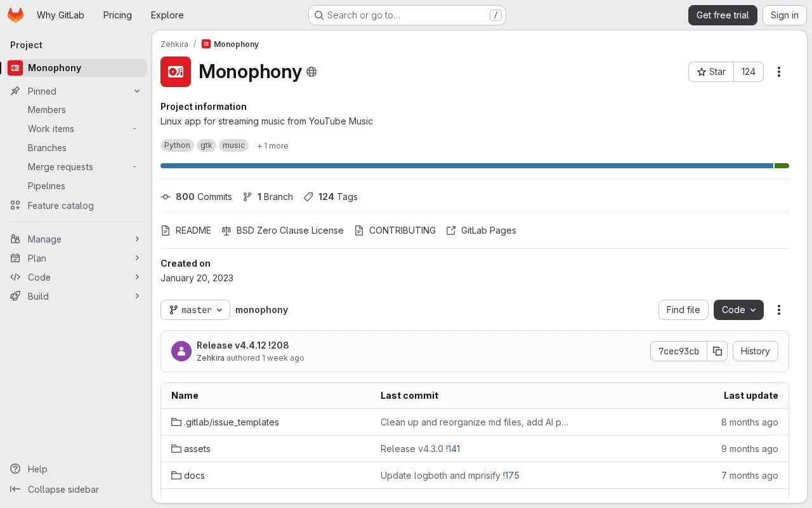Screen dimensions: 812x508
Task: Click the green language bar segment
Action: coord(782,166)
